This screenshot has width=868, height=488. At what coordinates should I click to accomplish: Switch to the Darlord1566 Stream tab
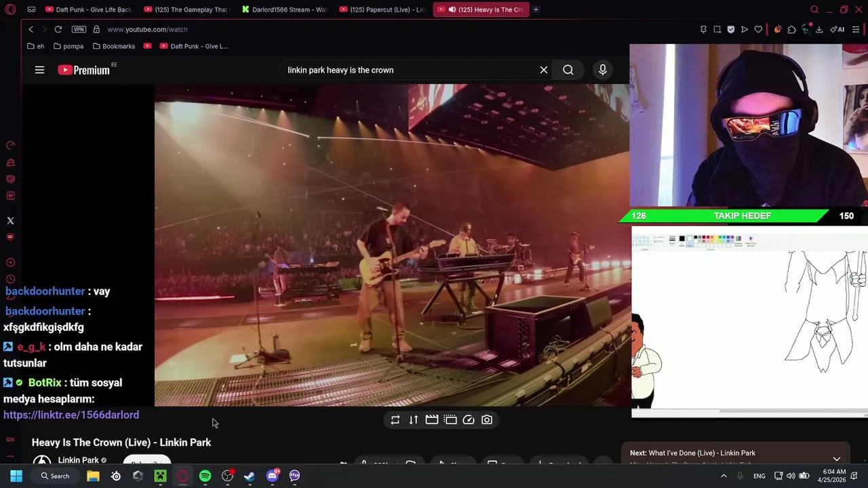pyautogui.click(x=285, y=9)
